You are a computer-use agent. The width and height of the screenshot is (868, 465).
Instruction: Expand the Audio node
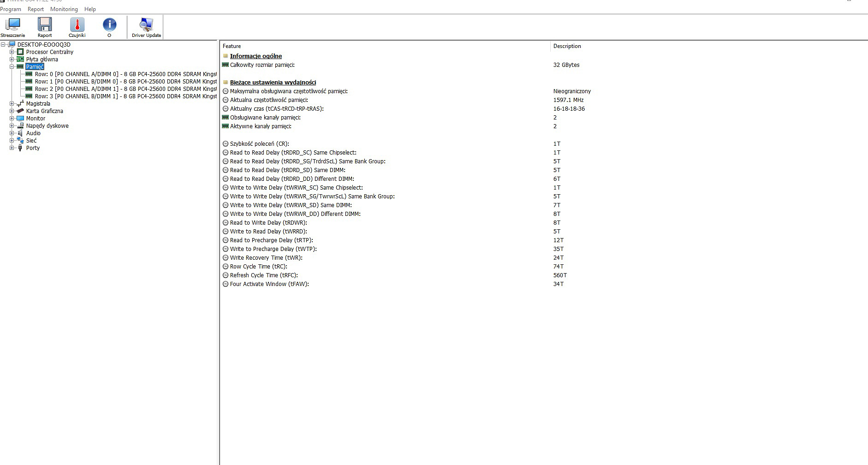point(12,133)
